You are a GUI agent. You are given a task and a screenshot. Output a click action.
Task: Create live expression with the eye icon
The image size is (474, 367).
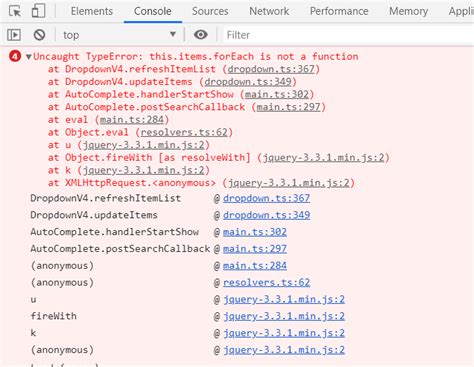pyautogui.click(x=201, y=35)
